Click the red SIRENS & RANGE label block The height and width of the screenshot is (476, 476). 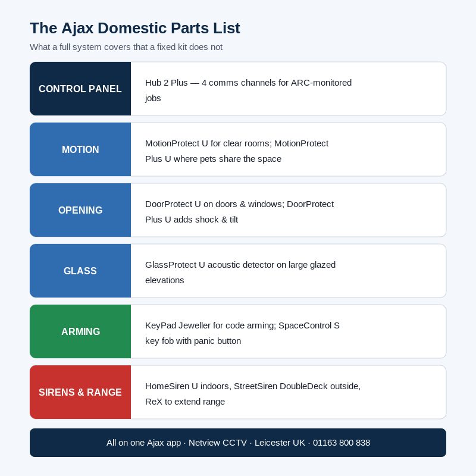80,392
